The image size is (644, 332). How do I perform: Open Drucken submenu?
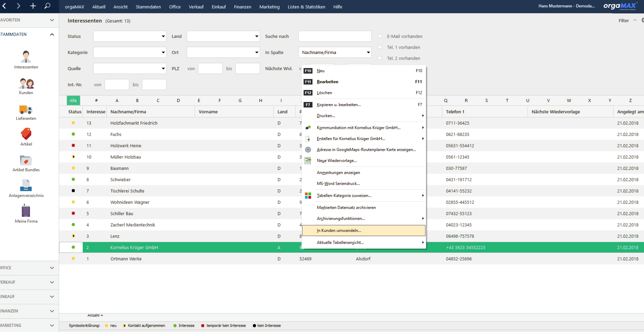364,116
